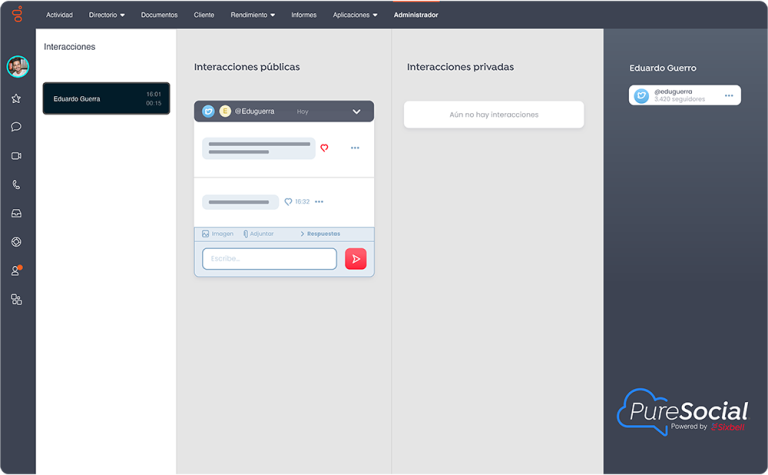Expand Respuestas quick replies

click(320, 234)
